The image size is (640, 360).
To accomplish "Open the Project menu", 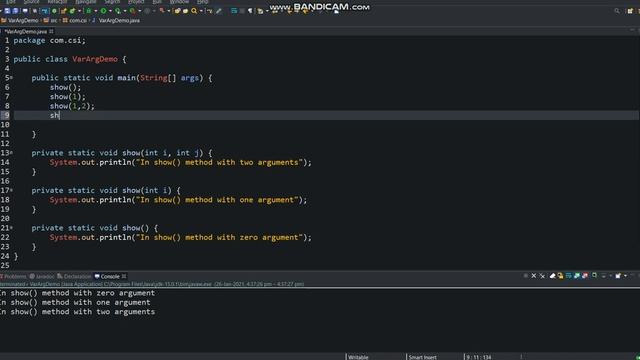I will (136, 2).
